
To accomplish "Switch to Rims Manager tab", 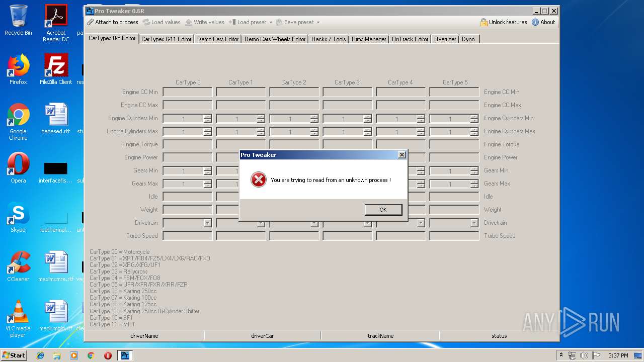I will (369, 39).
